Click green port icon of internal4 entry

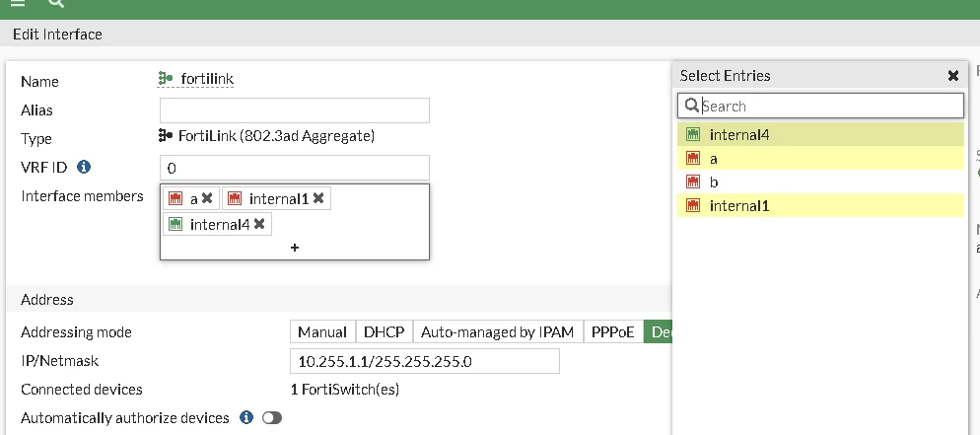click(692, 134)
